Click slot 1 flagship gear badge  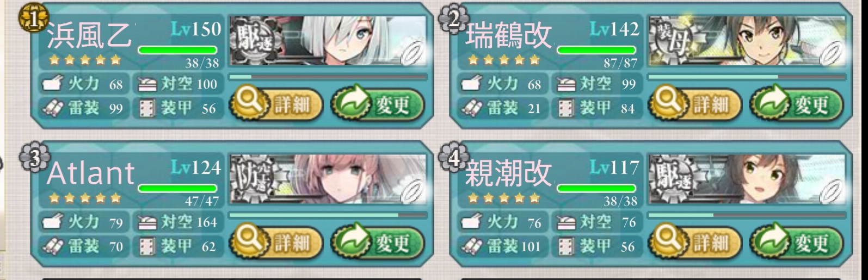33,18
